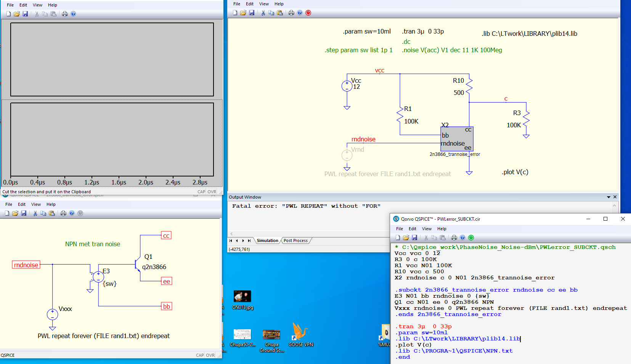The width and height of the screenshot is (631, 364).
Task: Run the simulation with the red power icon
Action: (x=308, y=13)
